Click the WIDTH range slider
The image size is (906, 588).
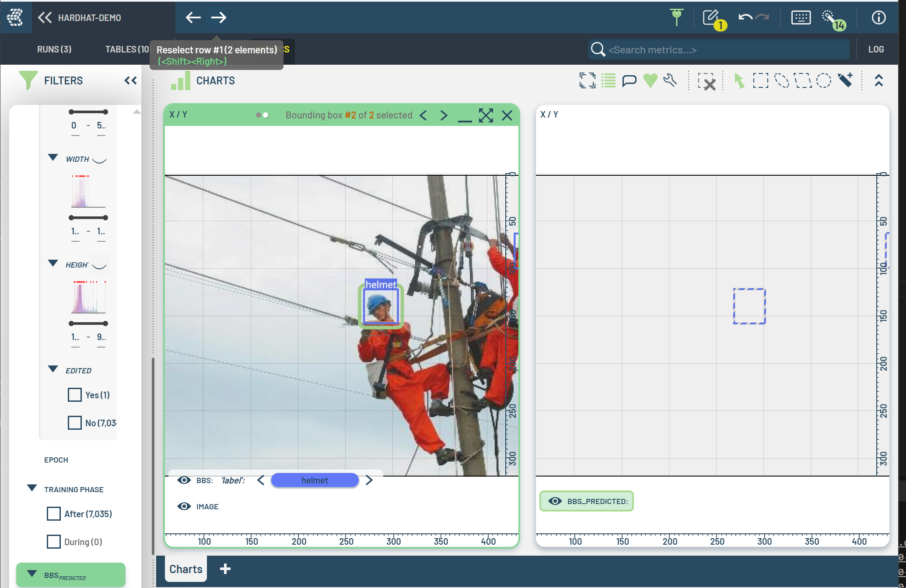click(88, 218)
